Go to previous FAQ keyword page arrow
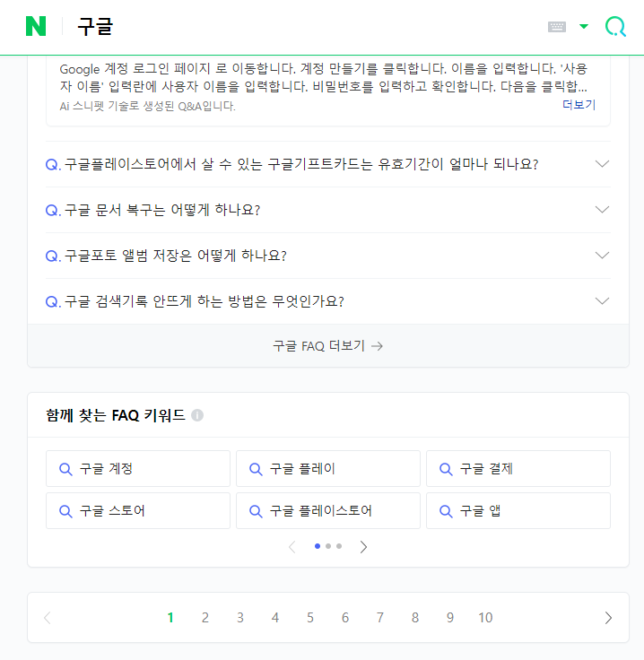Viewport: 644px width, 660px height. [292, 547]
